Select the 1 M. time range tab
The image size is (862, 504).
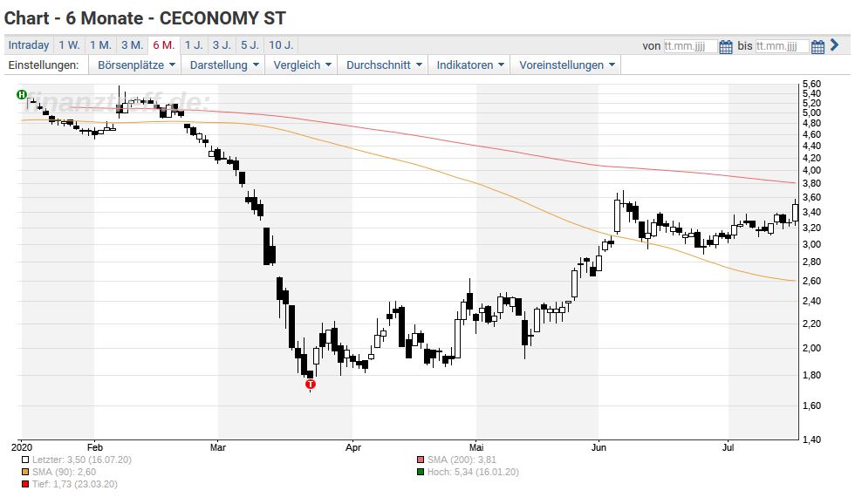[x=100, y=45]
